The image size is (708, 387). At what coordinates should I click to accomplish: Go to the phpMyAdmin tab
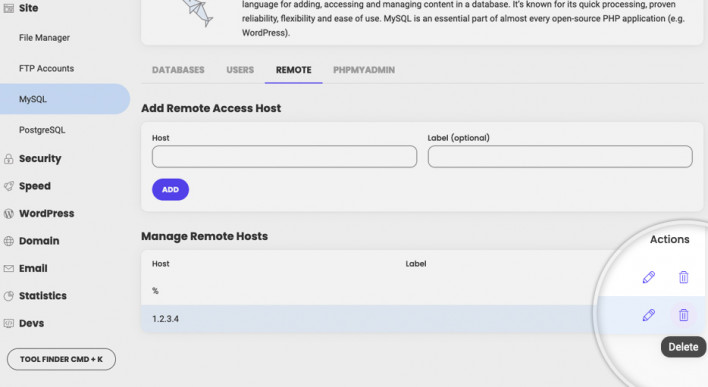(x=364, y=70)
